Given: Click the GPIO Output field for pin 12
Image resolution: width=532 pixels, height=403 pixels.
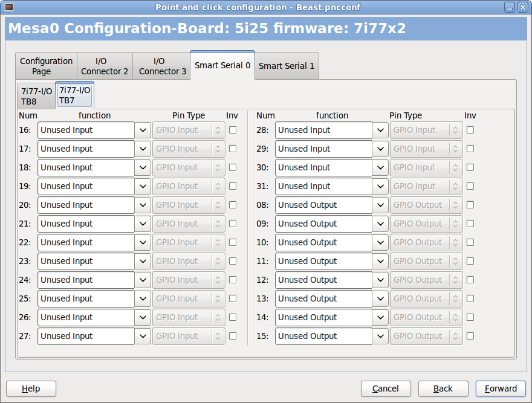Looking at the screenshot, I should 426,280.
